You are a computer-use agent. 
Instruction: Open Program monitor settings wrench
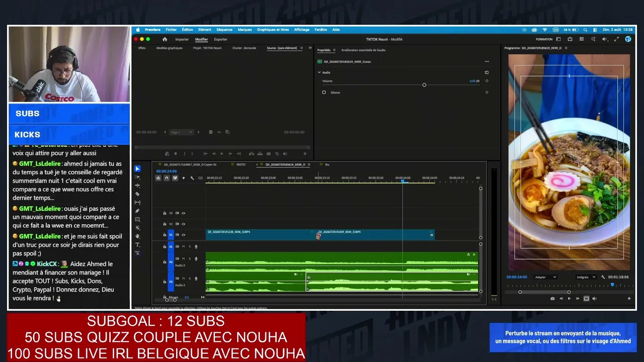(x=603, y=277)
